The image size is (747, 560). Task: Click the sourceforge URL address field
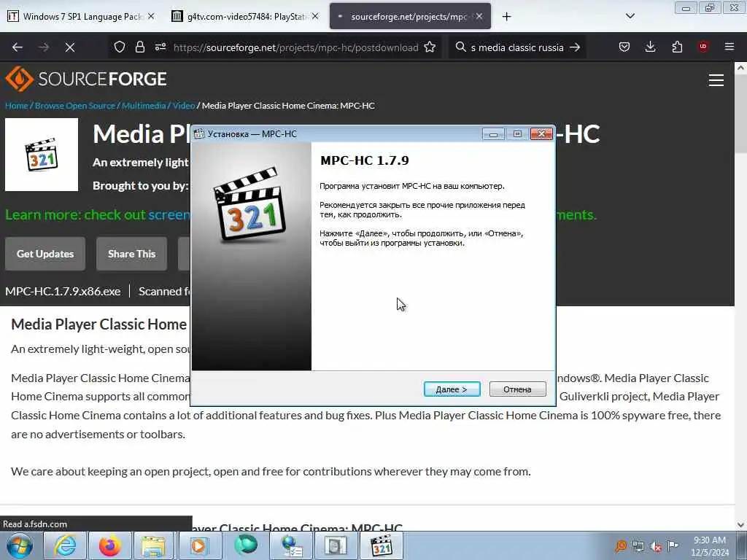click(295, 47)
